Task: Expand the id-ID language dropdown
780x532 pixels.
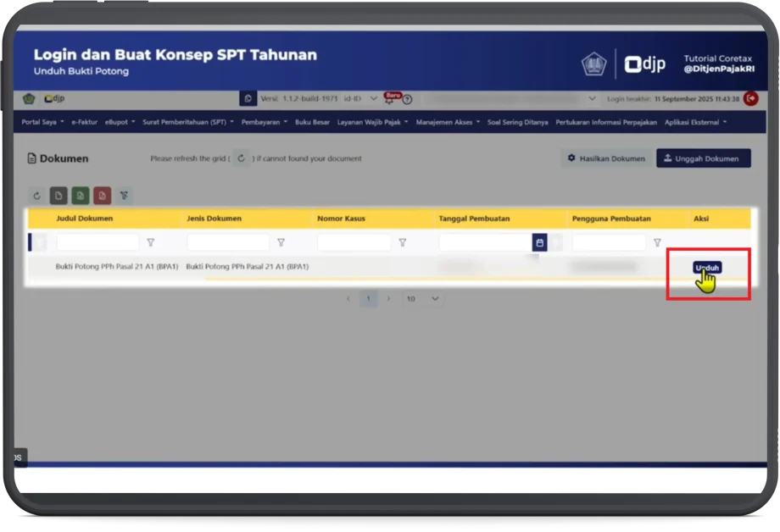Action: (x=374, y=99)
